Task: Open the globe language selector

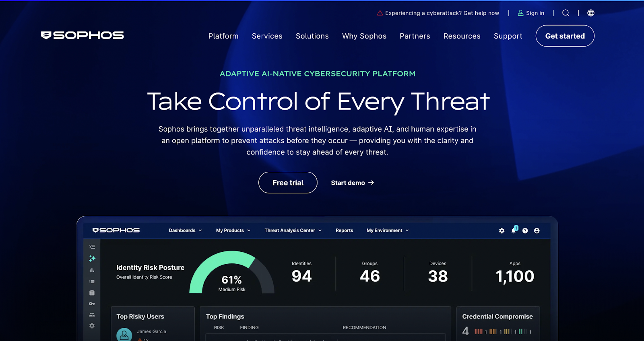Action: point(590,13)
